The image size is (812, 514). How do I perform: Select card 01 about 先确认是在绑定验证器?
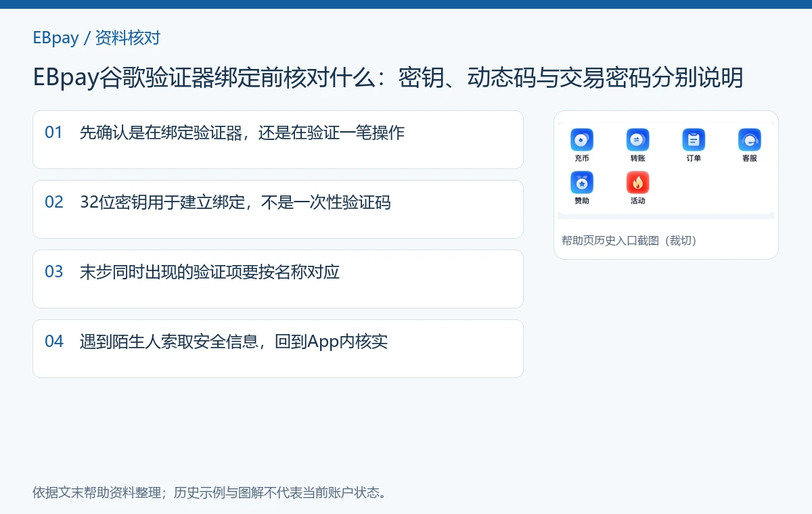[278, 139]
